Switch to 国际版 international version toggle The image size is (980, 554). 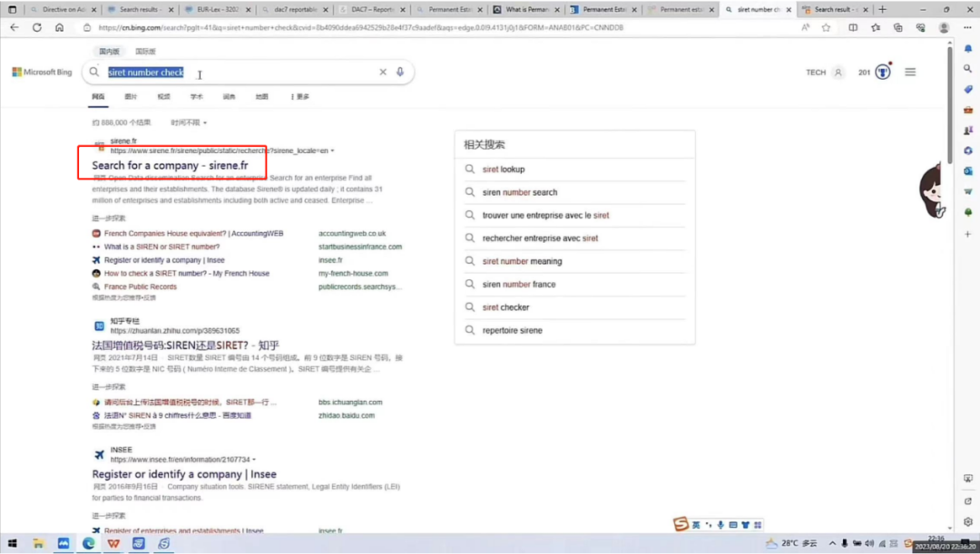(x=145, y=51)
